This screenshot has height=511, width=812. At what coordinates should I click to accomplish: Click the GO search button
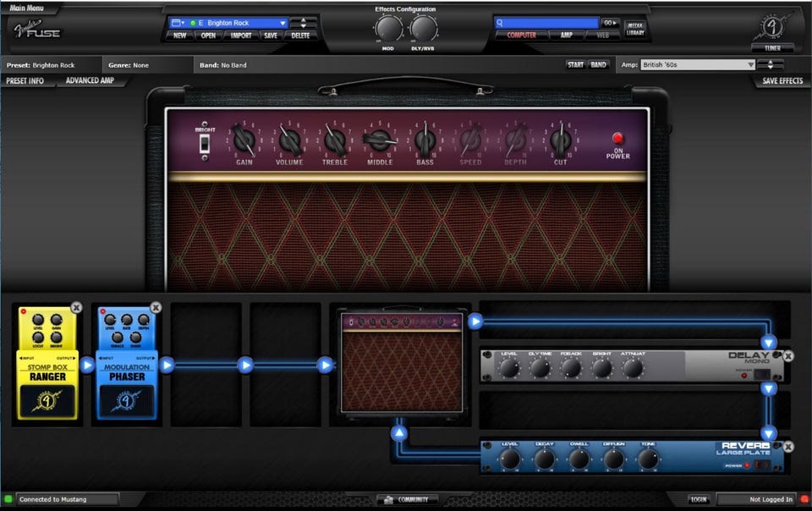coord(610,23)
